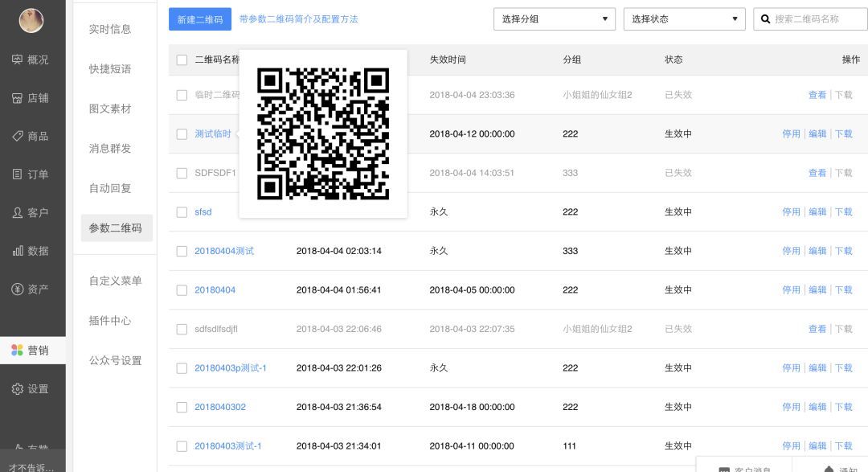
Task: Click 编辑 in the 20180404 row
Action: 817,290
